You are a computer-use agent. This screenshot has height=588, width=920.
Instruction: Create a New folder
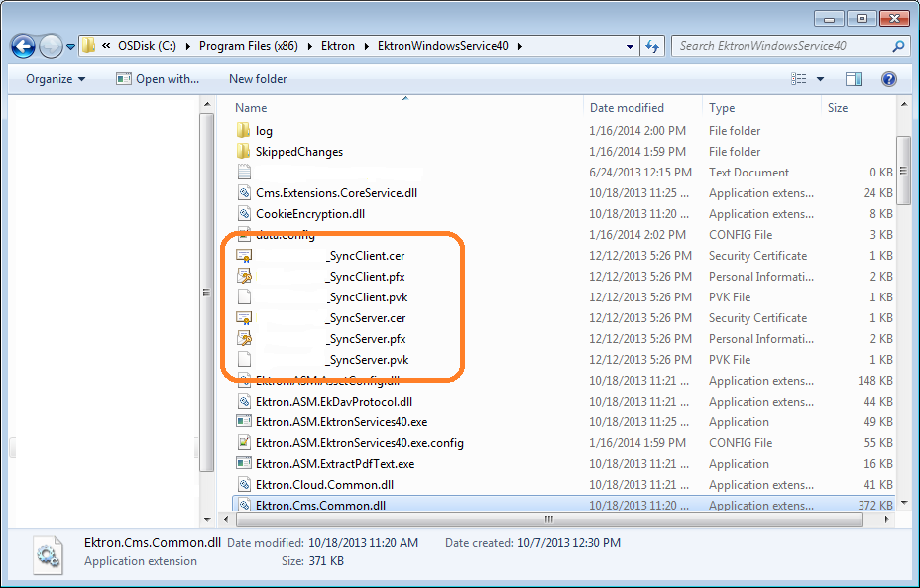coord(258,79)
